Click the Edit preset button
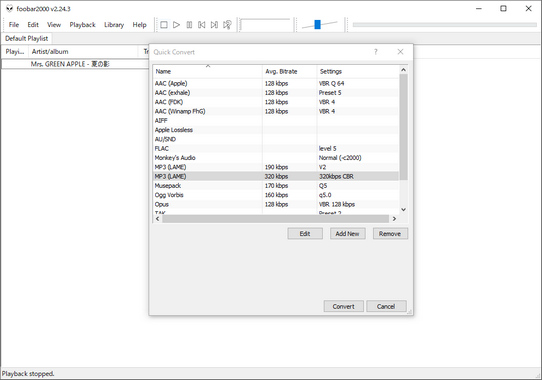This screenshot has width=542, height=380. tap(305, 234)
